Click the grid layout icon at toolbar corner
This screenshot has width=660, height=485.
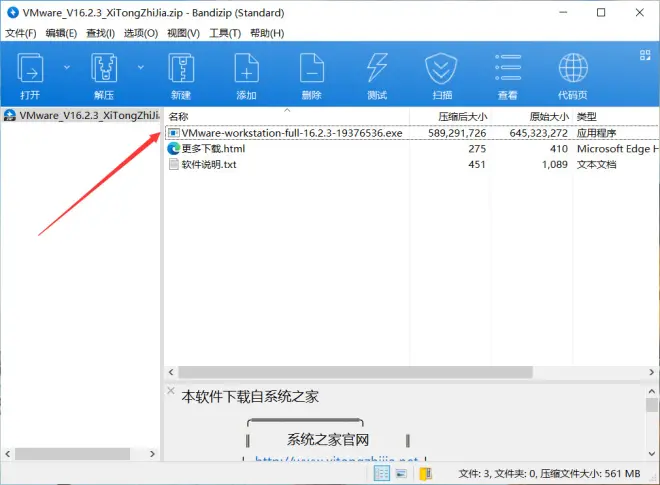645,55
